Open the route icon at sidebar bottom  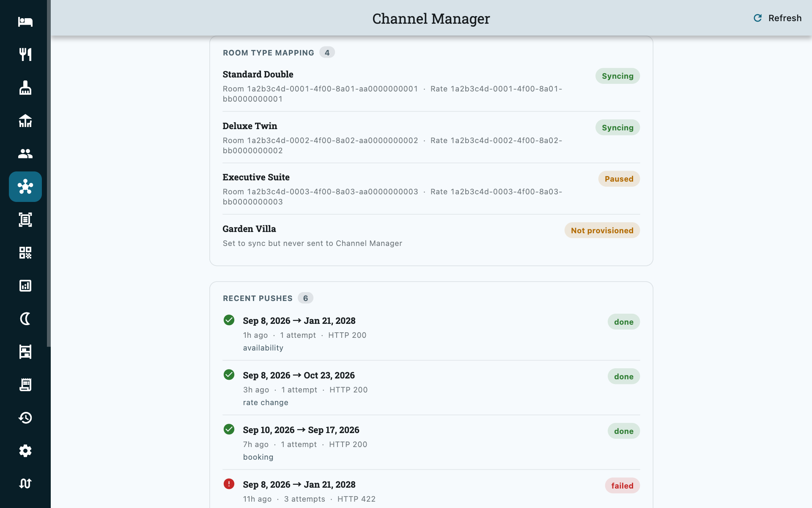[25, 484]
